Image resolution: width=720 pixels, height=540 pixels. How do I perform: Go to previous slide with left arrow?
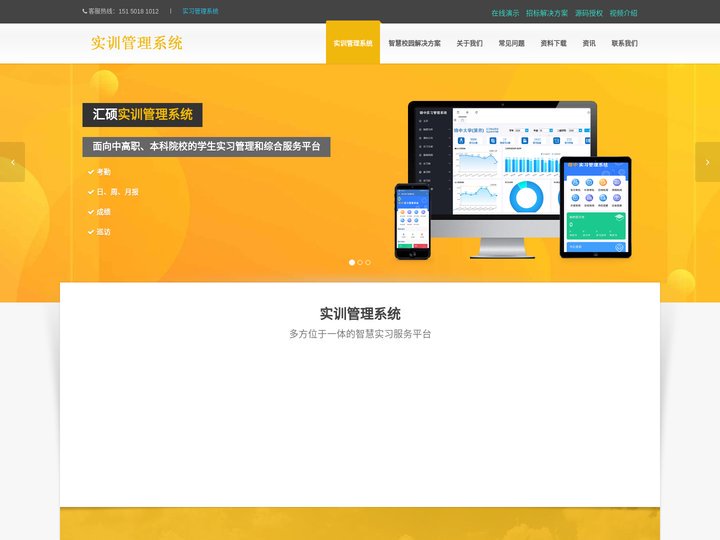12,162
